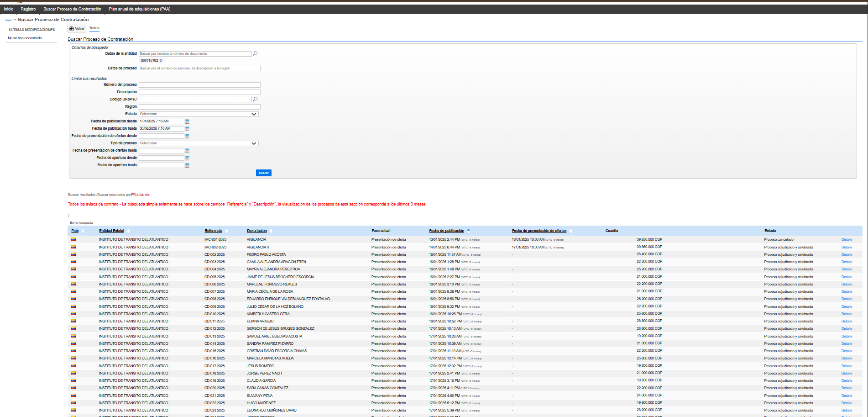Image resolution: width=868 pixels, height=417 pixels.
Task: Select description LEONARDO QUIÑONES DAVID
Action: 272,410
